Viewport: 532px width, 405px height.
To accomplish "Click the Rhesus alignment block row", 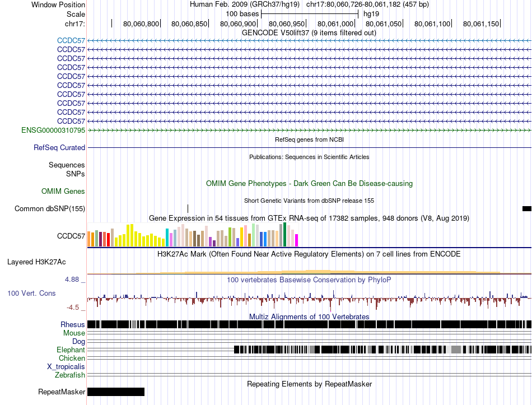I will (310, 324).
